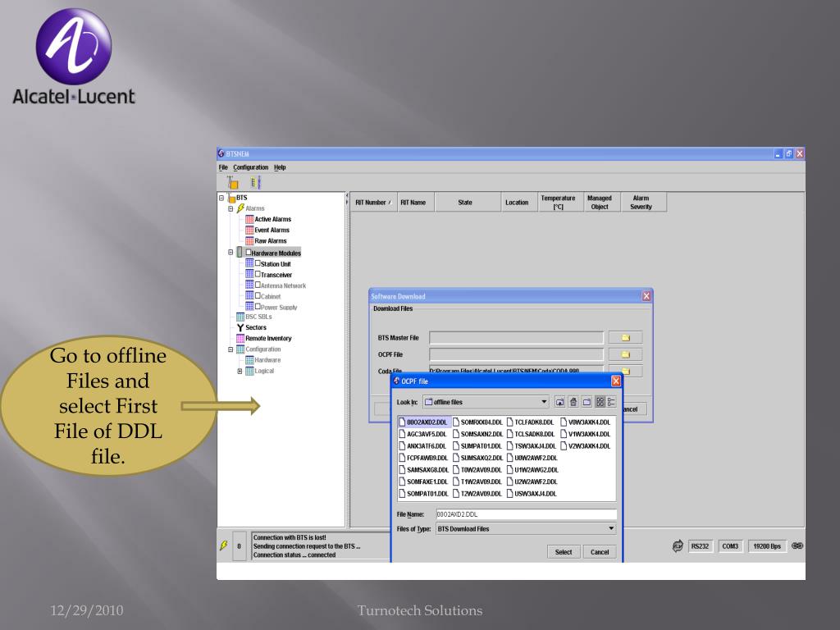Select Sectors in the tree
The image size is (840, 630).
click(256, 327)
